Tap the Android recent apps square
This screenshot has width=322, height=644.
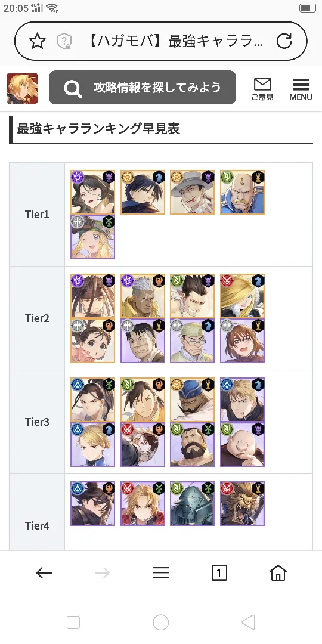click(73, 623)
